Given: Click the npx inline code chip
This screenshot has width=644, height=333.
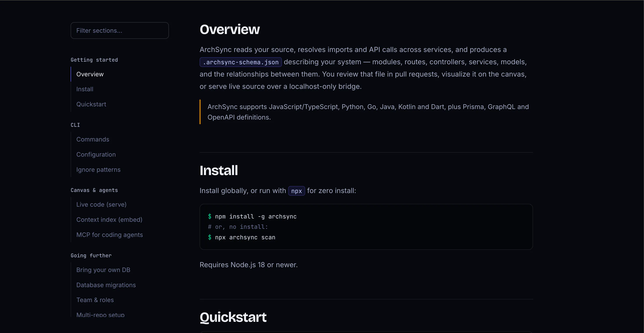Looking at the screenshot, I should click(x=297, y=191).
